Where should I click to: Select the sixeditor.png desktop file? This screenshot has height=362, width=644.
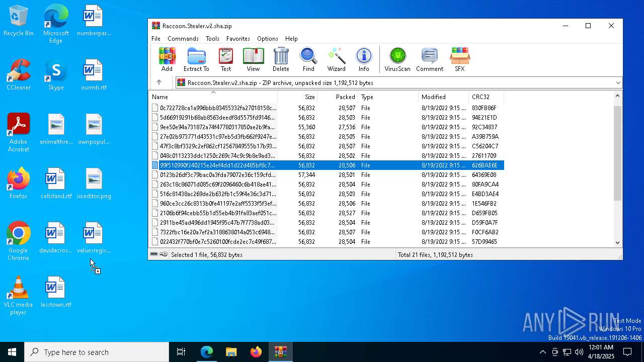(94, 184)
